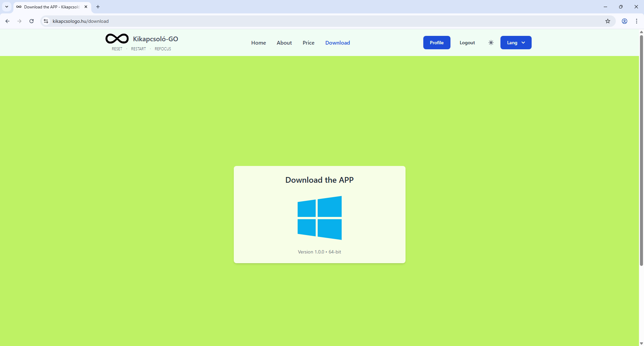644x346 pixels.
Task: Open the tab search dropdown arrow
Action: point(7,7)
